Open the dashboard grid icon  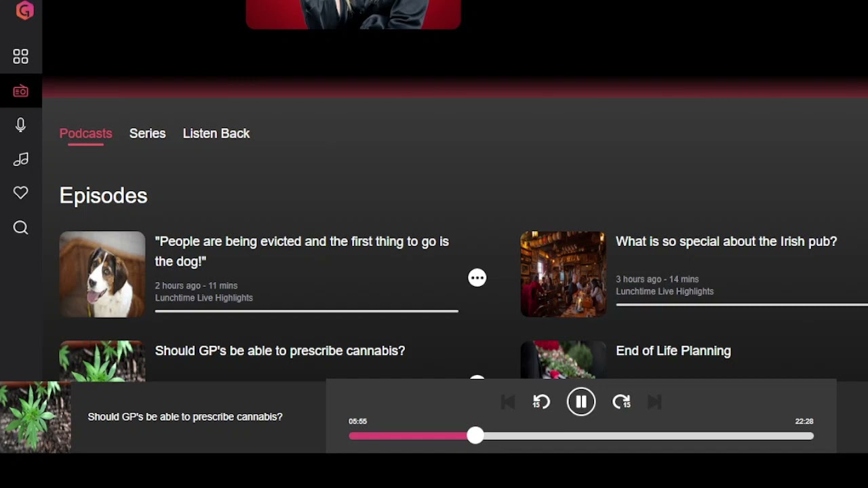[x=20, y=56]
